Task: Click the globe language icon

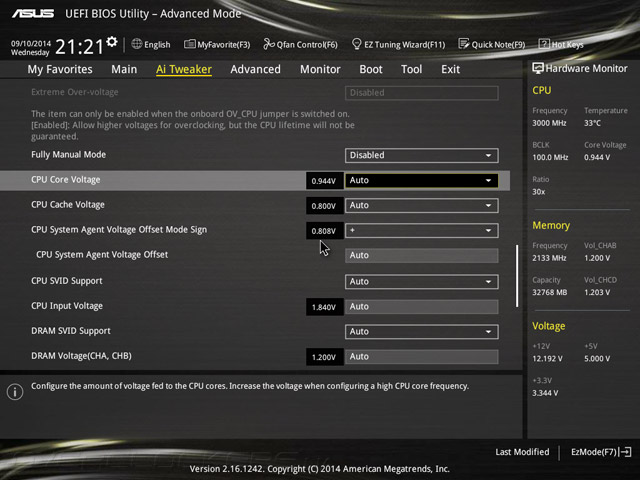Action: tap(137, 44)
